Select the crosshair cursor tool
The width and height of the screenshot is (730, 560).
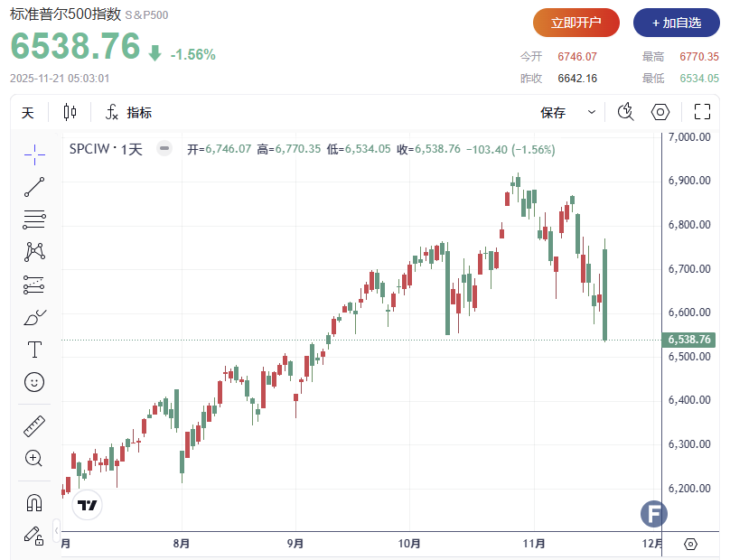(34, 154)
